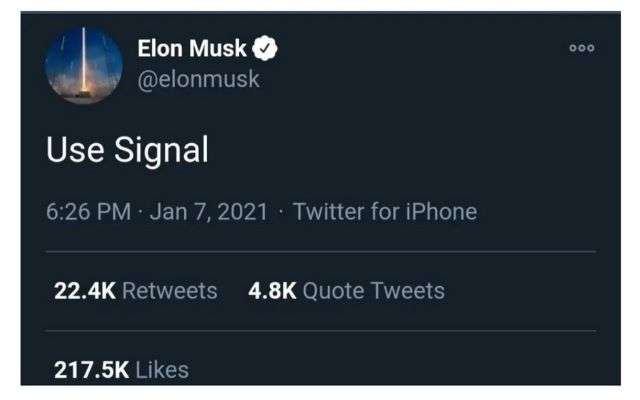View the Retweets list label
The height and width of the screenshot is (400, 640).
point(169,291)
